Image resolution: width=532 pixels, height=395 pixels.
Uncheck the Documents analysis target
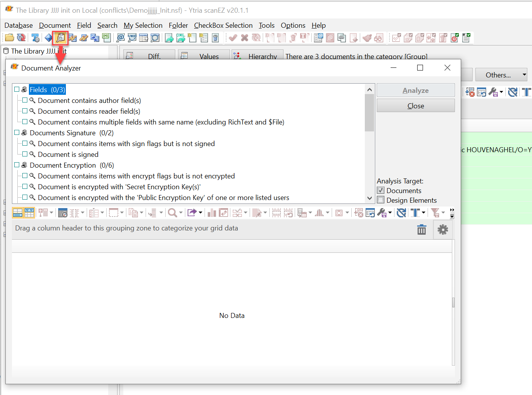click(x=381, y=190)
